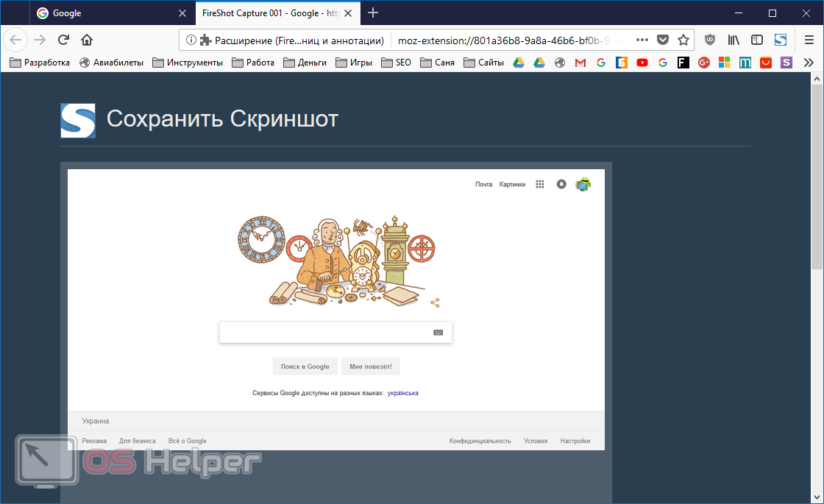Expand the SEO bookmarks folder
824x504 pixels.
coord(396,63)
